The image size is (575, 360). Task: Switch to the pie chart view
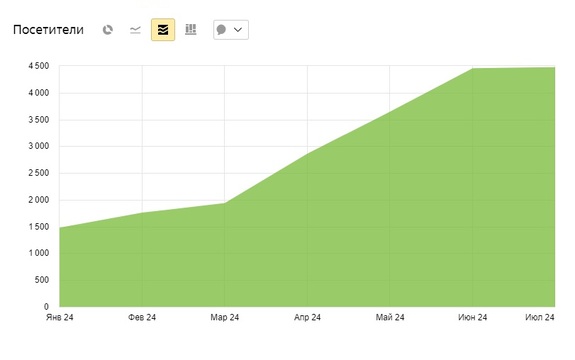click(107, 30)
